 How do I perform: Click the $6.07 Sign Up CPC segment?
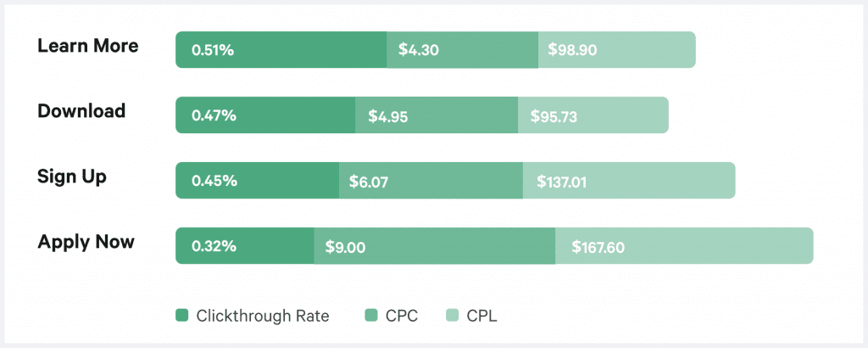[x=431, y=181]
